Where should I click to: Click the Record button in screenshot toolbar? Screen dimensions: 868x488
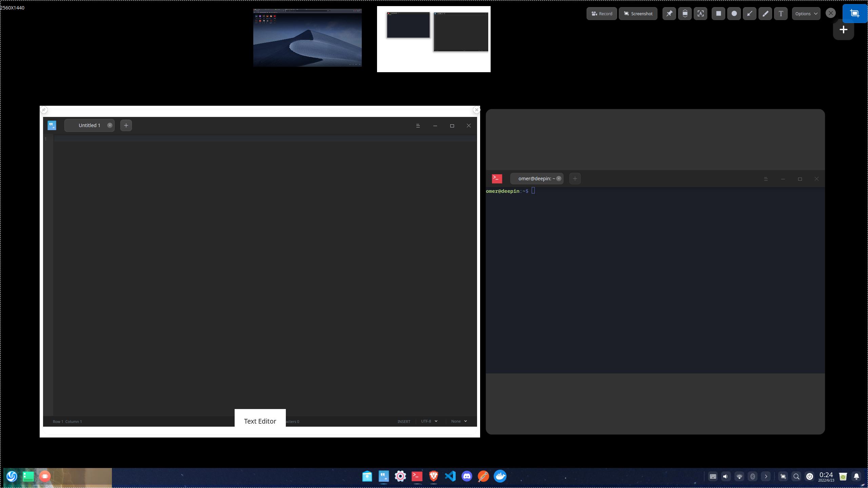601,14
